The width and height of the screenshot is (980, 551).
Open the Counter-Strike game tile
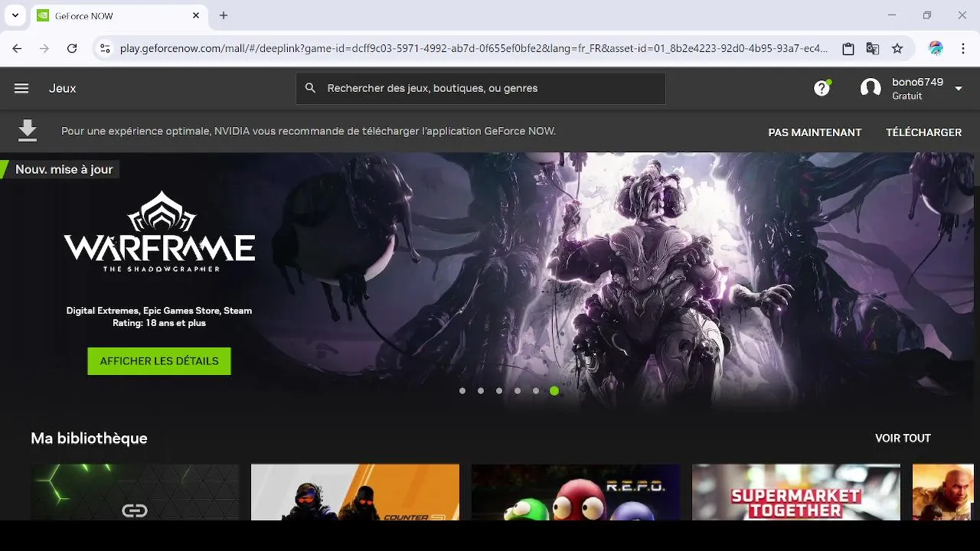pyautogui.click(x=355, y=492)
